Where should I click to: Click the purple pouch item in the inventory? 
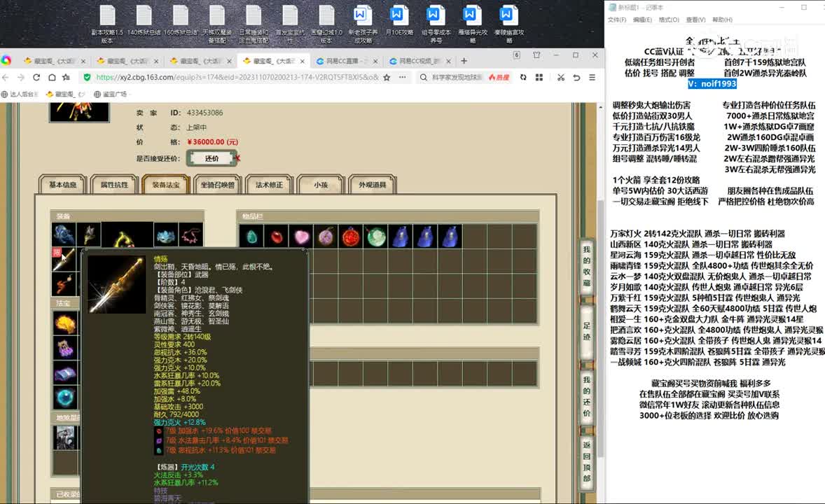pos(326,237)
